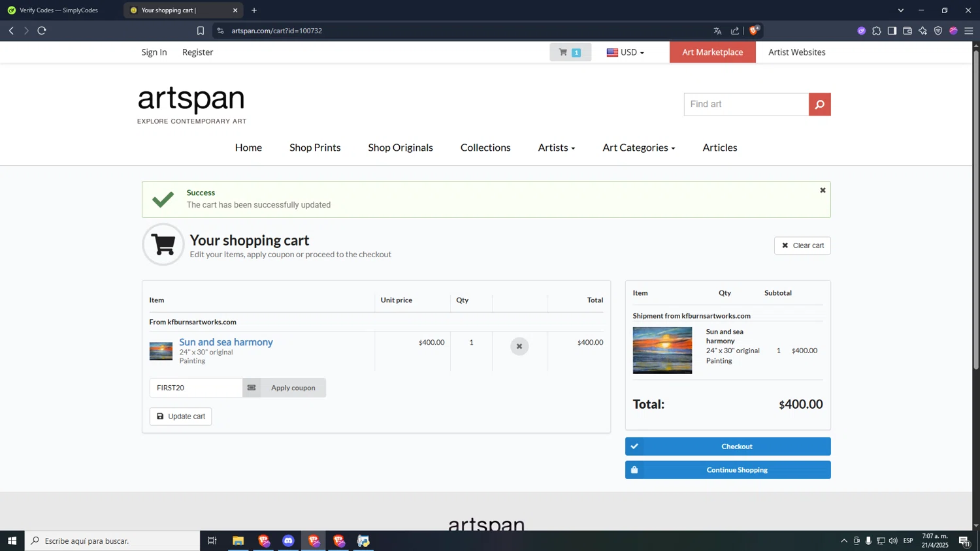Viewport: 980px width, 551px height.
Task: Show hidden system tray icons
Action: click(844, 541)
